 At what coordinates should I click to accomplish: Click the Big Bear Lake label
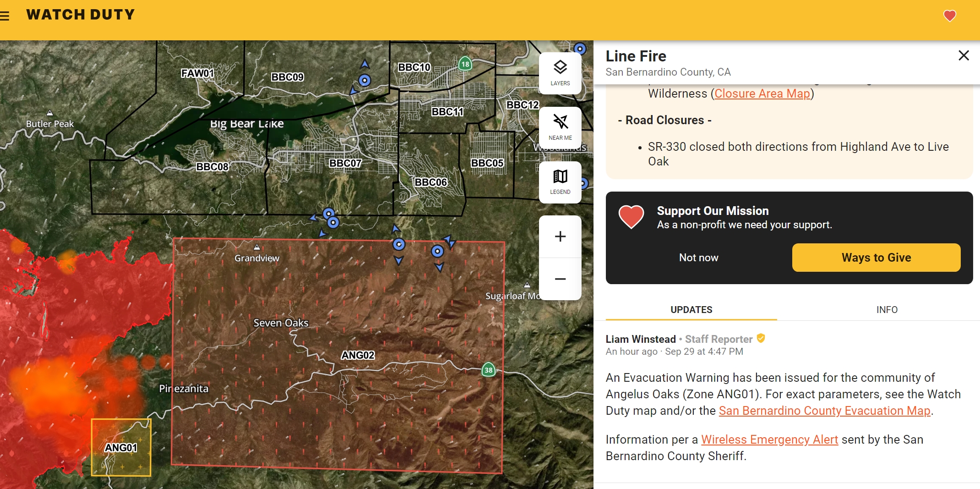click(x=247, y=124)
